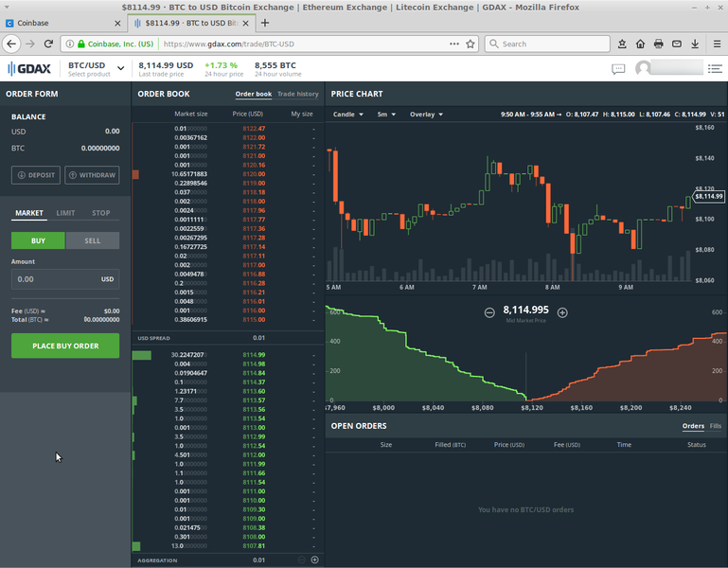Viewport: 728px width, 568px height.
Task: Decrease order book aggregation with minus
Action: click(x=301, y=559)
